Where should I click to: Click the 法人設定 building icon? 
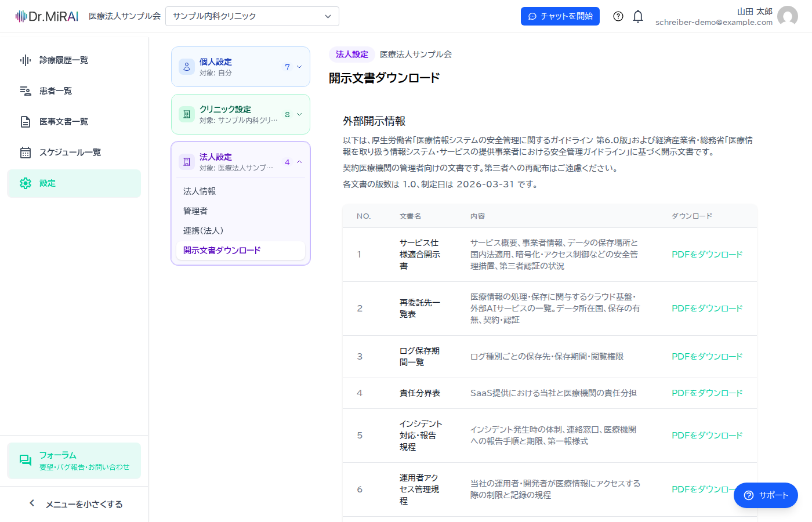pyautogui.click(x=187, y=162)
